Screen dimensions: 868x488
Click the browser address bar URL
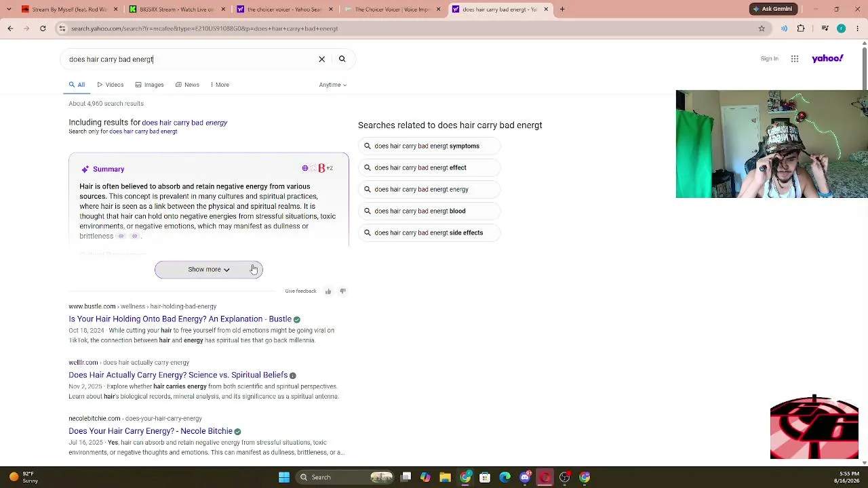pyautogui.click(x=204, y=28)
